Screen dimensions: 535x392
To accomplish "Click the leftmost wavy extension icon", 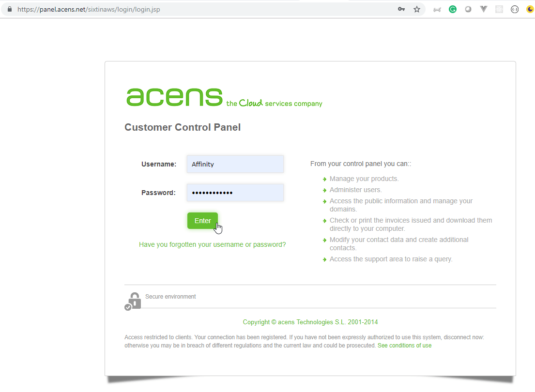I will pyautogui.click(x=437, y=9).
